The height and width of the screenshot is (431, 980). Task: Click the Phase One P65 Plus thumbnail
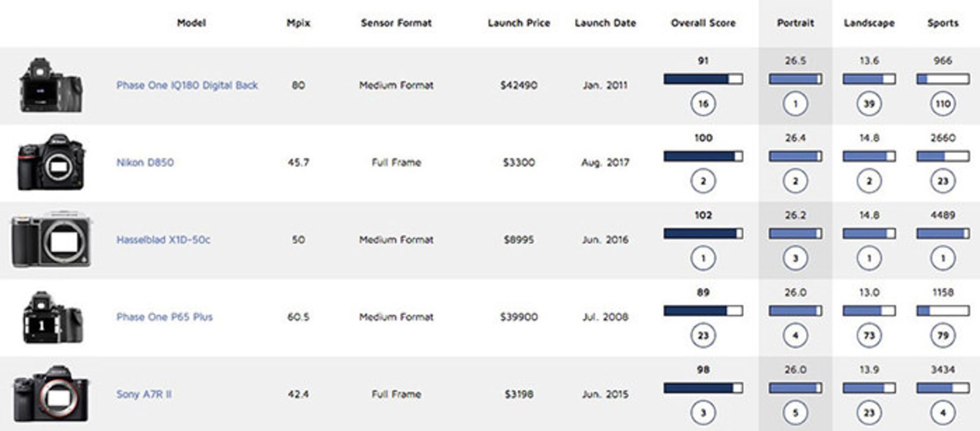coord(52,317)
